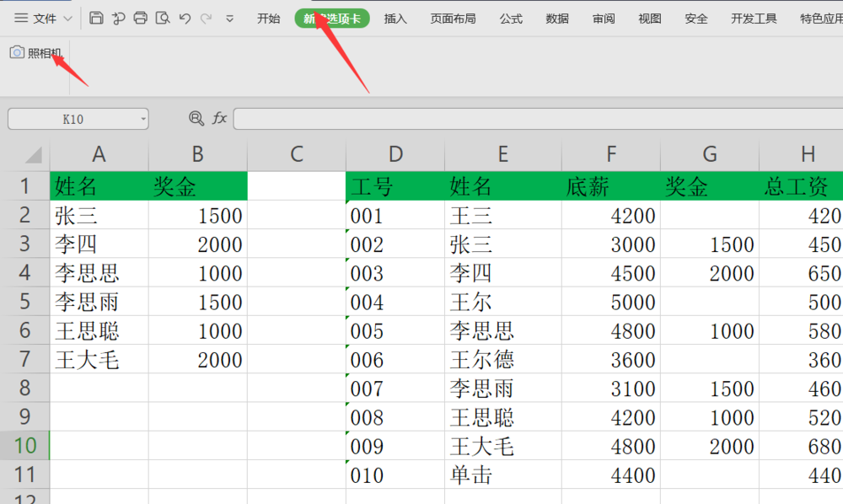Click the Print icon
Screen dimensions: 843x504
[140, 17]
